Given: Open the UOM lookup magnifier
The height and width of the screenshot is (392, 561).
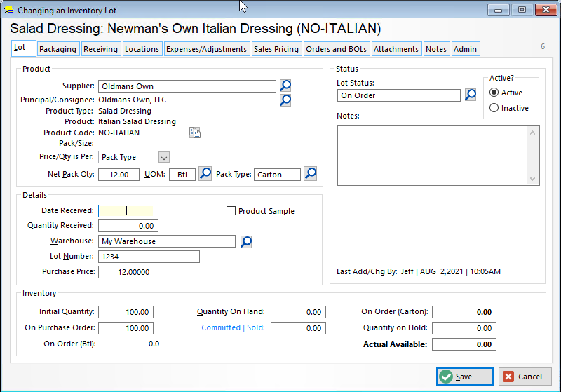Looking at the screenshot, I should pos(205,174).
